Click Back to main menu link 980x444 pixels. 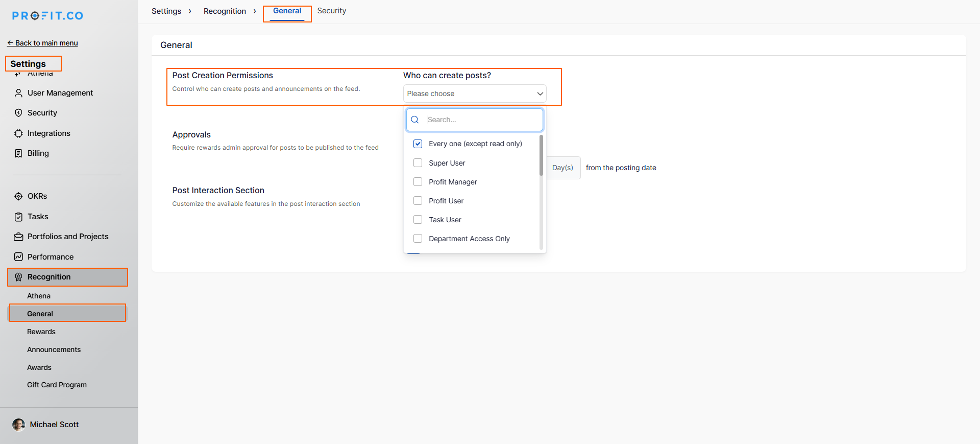click(42, 43)
